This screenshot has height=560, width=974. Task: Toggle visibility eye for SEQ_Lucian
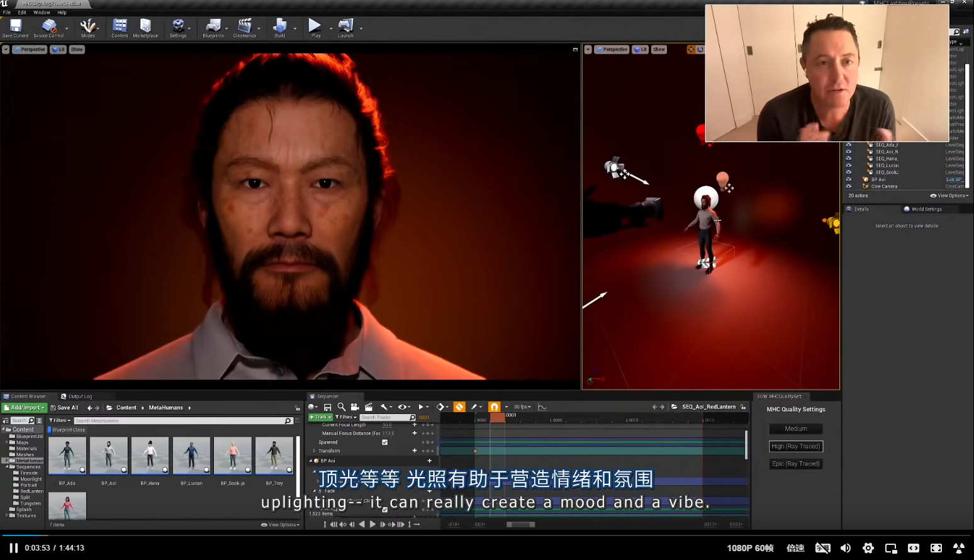[848, 165]
